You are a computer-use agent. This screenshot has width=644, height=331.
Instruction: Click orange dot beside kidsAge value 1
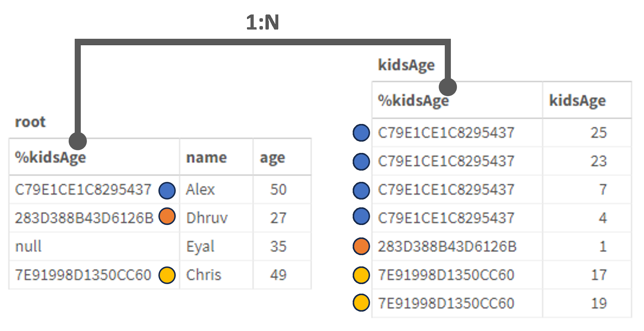click(x=361, y=246)
